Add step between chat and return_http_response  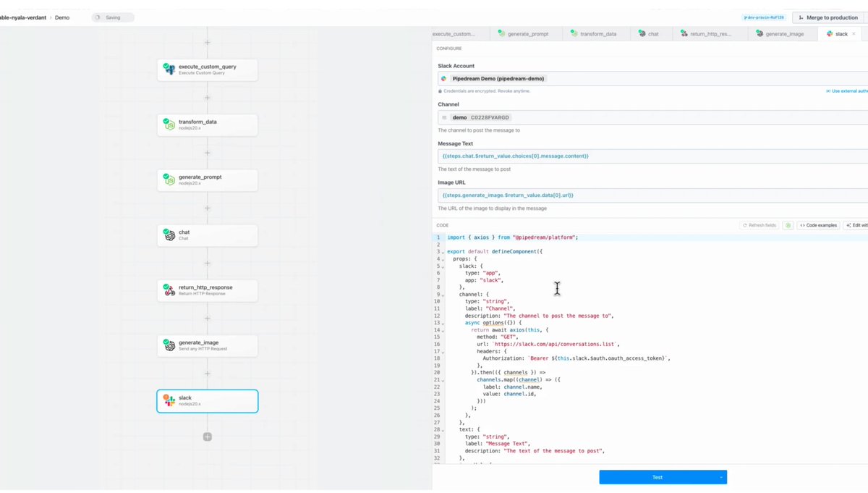point(208,263)
